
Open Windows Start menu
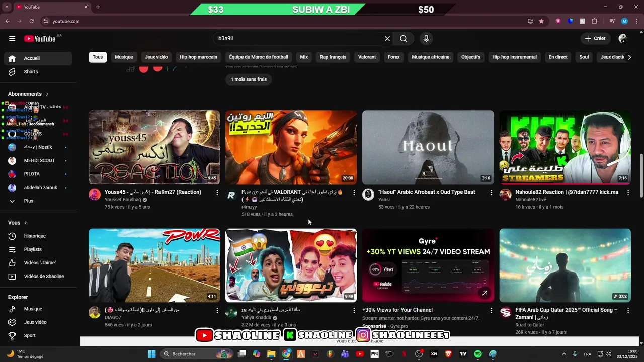(x=151, y=354)
